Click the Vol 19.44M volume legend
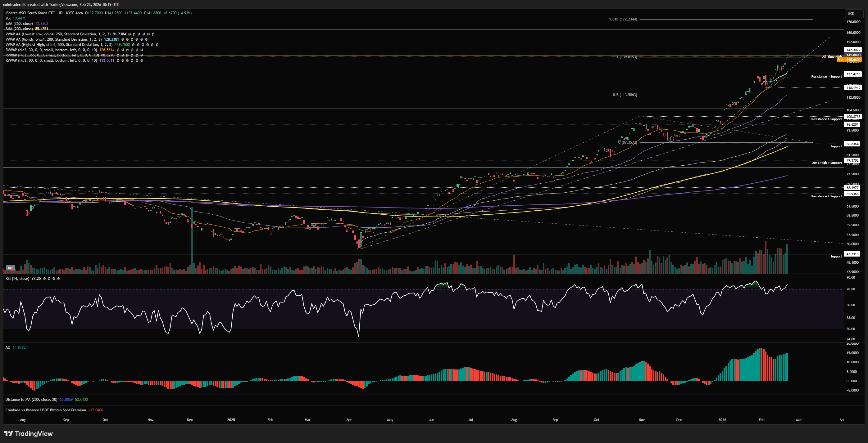Image resolution: width=868 pixels, height=443 pixels. [x=15, y=18]
